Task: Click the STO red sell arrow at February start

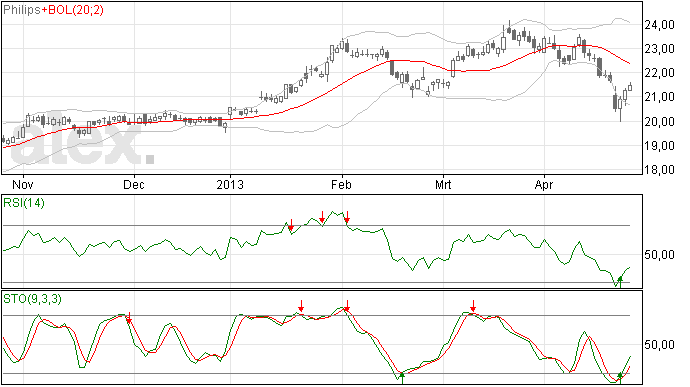Action: point(347,306)
